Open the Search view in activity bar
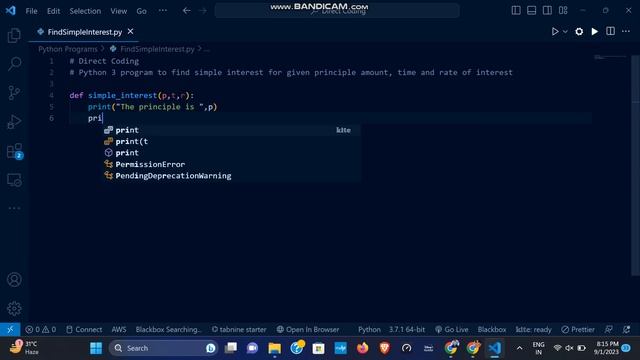This screenshot has height=360, width=640. click(x=14, y=64)
